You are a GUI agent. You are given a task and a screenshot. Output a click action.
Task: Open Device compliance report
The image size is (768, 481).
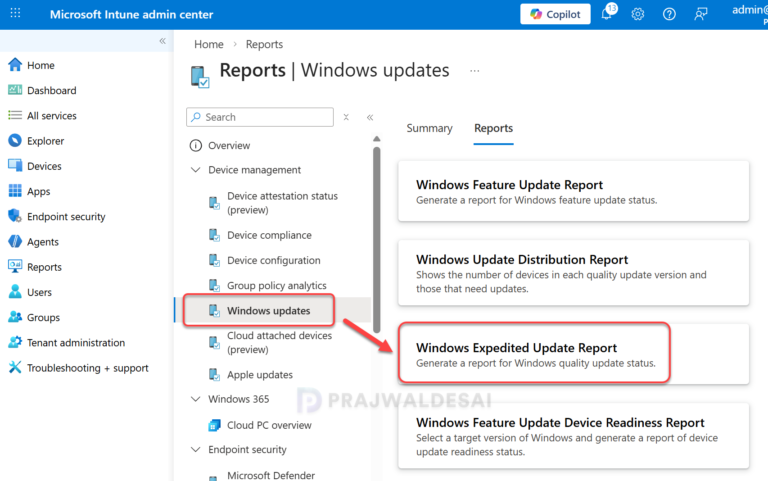click(x=269, y=235)
